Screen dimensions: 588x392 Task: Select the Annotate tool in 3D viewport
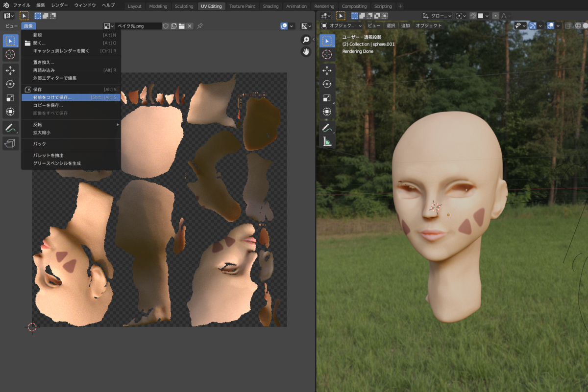(327, 128)
